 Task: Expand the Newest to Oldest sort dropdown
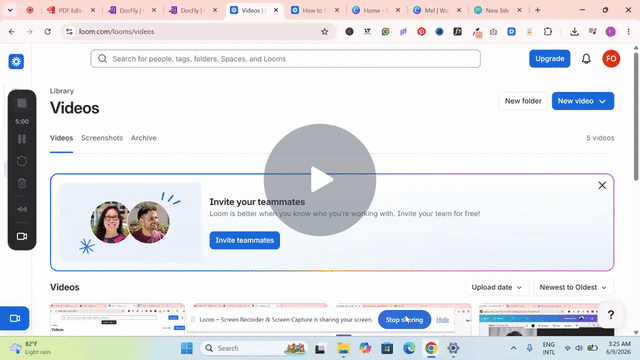[x=573, y=287]
